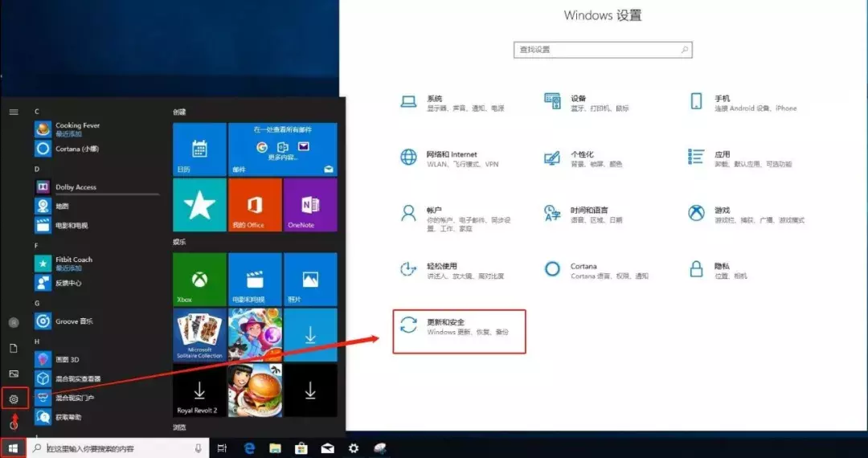Open 时间和语言 settings category
Screen dimensions: 868x458
pos(584,215)
